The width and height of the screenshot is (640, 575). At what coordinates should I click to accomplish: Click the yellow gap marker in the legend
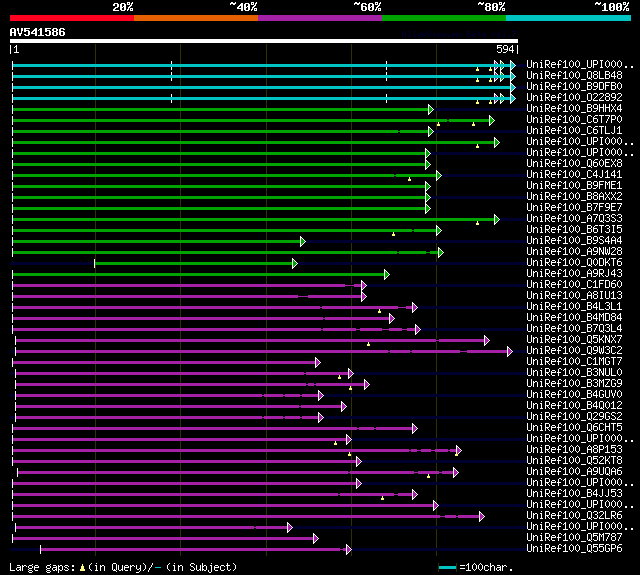point(82,568)
